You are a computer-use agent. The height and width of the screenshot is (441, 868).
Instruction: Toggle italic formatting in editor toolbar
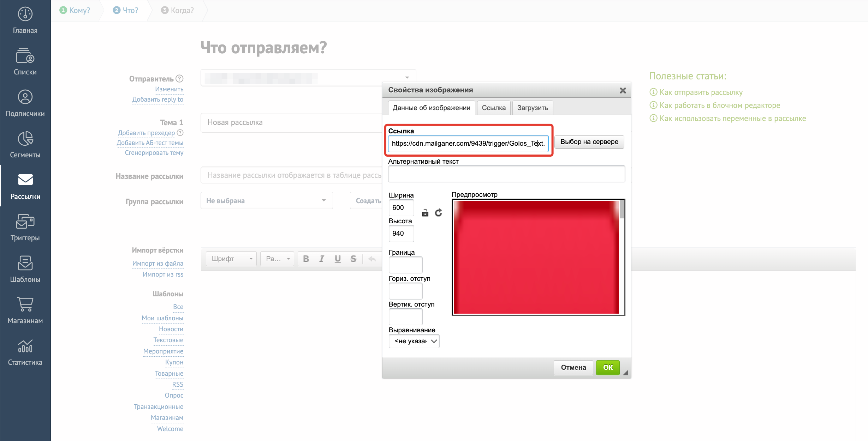pyautogui.click(x=322, y=259)
